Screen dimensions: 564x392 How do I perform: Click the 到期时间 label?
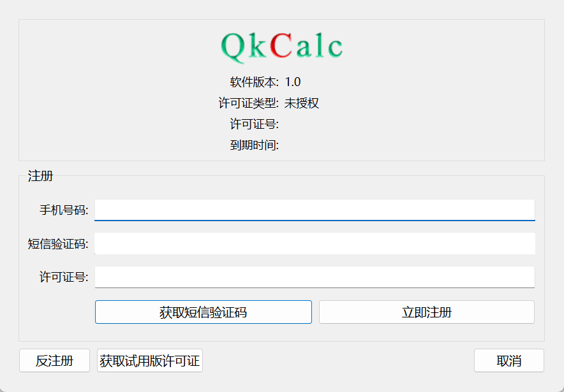pyautogui.click(x=254, y=145)
